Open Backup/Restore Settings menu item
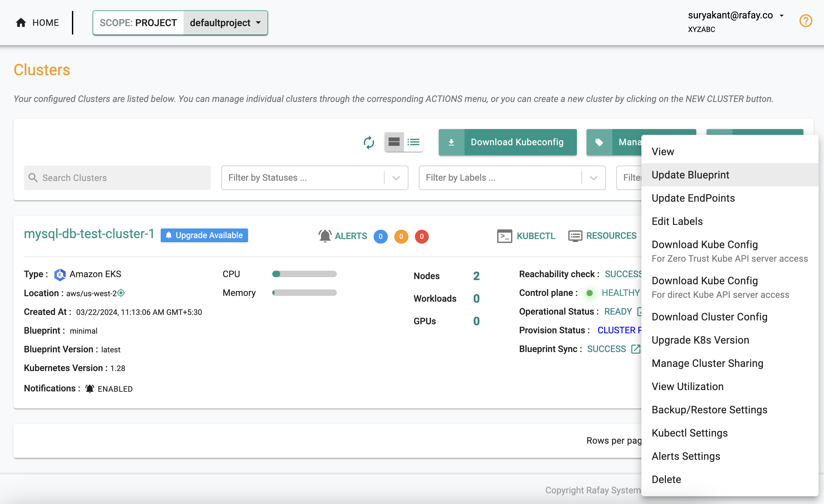824x504 pixels. tap(730, 410)
